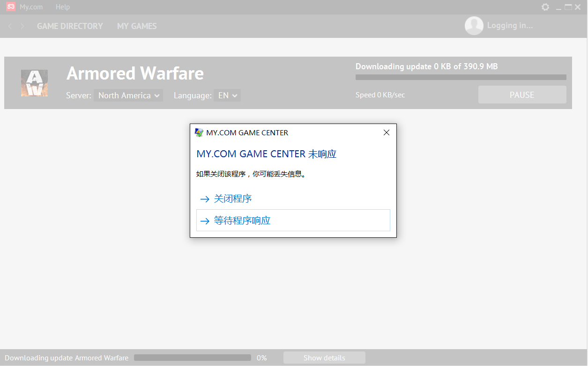Click the 'Speed 0 KB/sec' text
Viewport: 588px width, 366px height.
pyautogui.click(x=380, y=95)
